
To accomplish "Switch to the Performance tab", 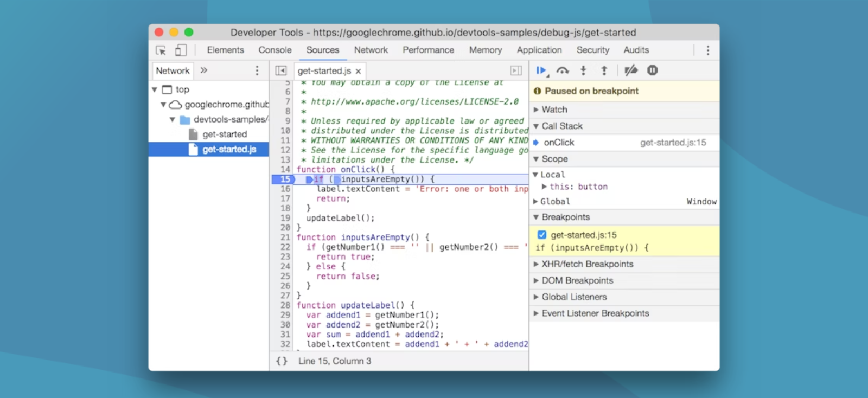I will pyautogui.click(x=428, y=50).
